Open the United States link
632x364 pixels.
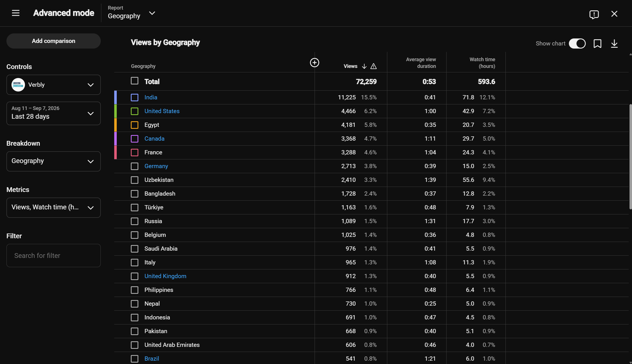(x=162, y=111)
